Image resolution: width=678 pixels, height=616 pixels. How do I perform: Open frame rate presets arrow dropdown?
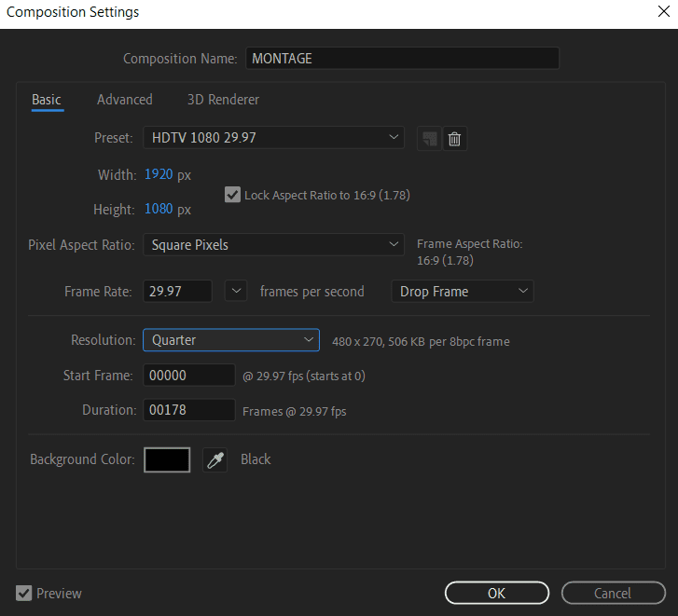(236, 291)
